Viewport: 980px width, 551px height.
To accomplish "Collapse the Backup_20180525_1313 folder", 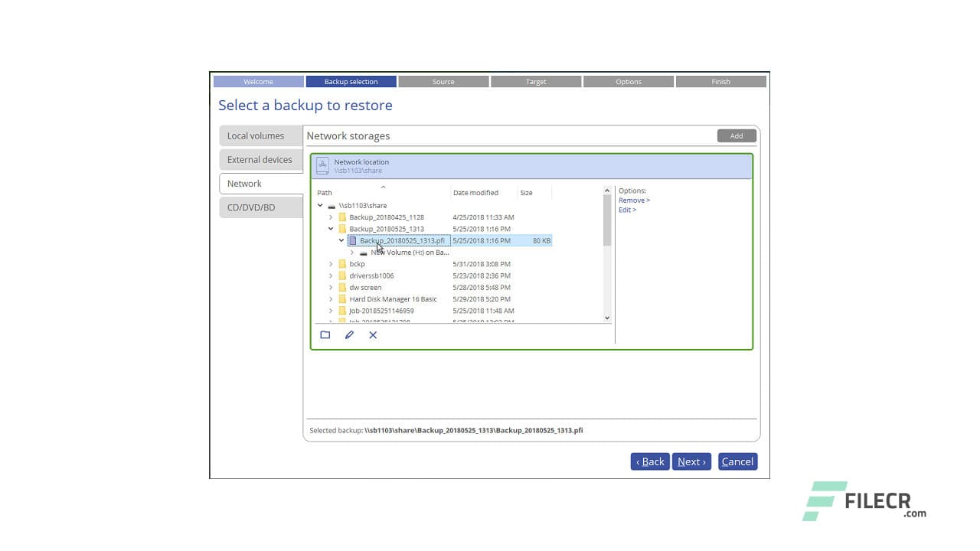I will (x=331, y=228).
